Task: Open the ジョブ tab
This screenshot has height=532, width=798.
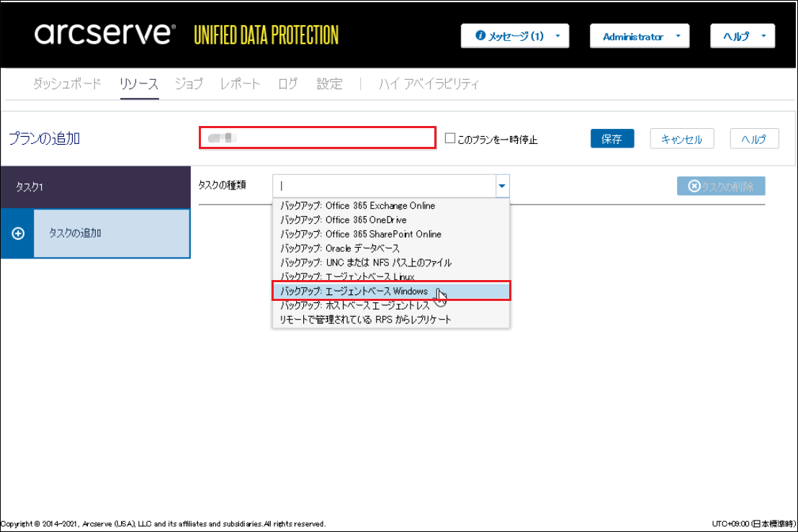Action: (x=189, y=84)
